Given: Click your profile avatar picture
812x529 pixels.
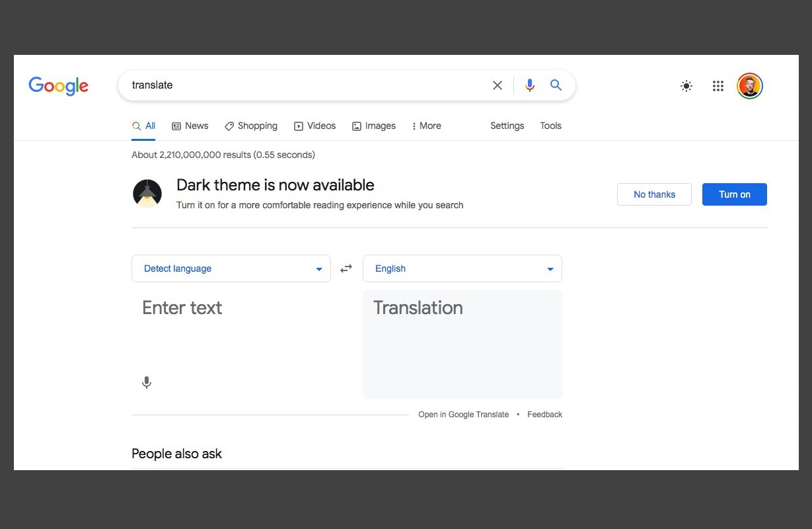Looking at the screenshot, I should tap(750, 85).
